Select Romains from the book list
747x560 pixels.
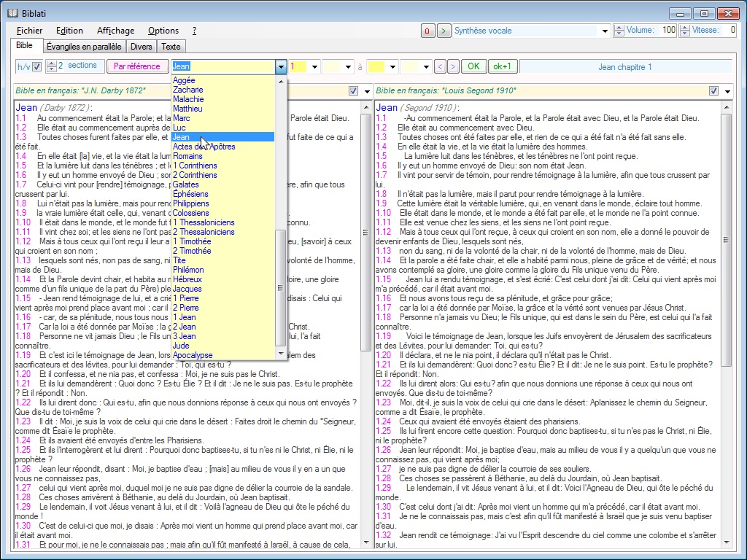(187, 156)
